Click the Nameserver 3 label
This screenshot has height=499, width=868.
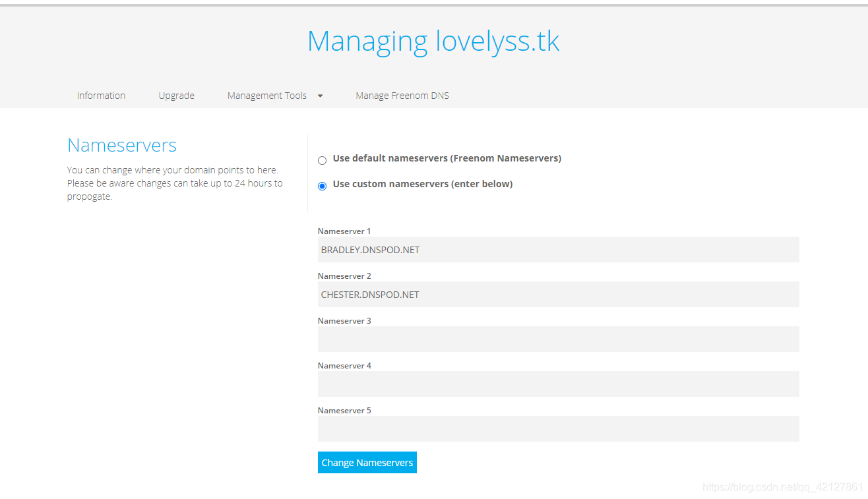point(344,321)
